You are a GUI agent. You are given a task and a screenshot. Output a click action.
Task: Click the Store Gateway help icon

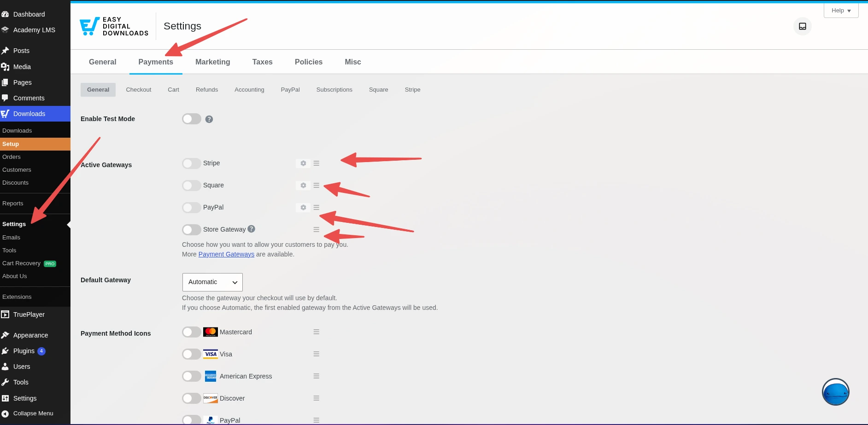tap(251, 229)
